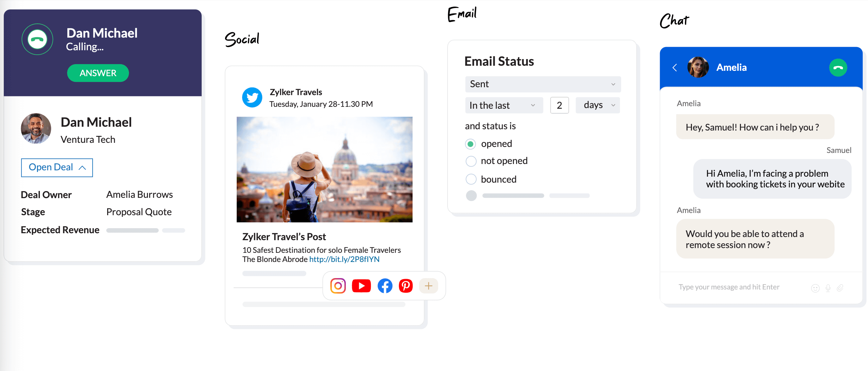
Task: Click the Facebook icon in social bar
Action: pyautogui.click(x=384, y=286)
